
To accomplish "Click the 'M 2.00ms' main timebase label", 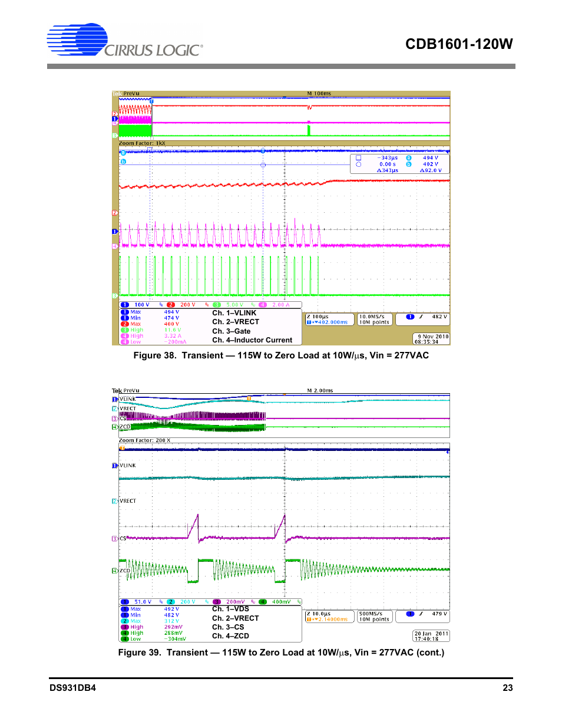I will click(320, 391).
